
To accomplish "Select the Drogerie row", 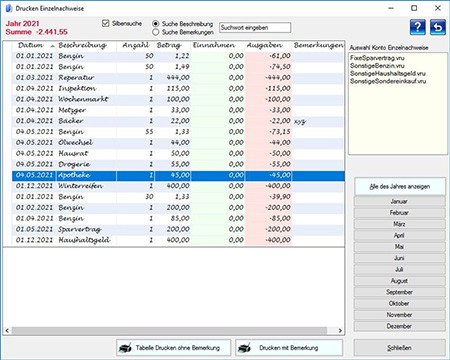I will point(178,164).
